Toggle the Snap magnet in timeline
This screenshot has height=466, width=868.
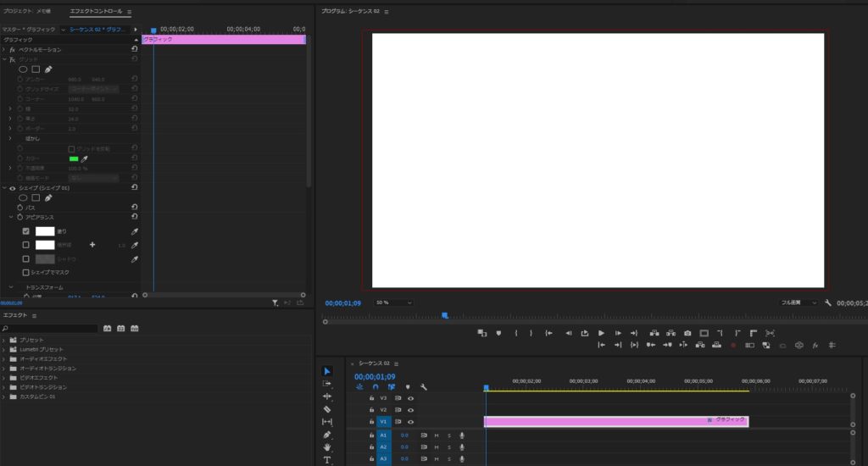pyautogui.click(x=376, y=387)
